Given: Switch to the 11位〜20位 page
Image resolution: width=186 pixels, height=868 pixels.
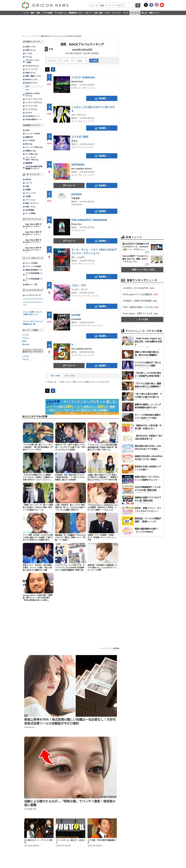Looking at the screenshot, I should (69, 375).
